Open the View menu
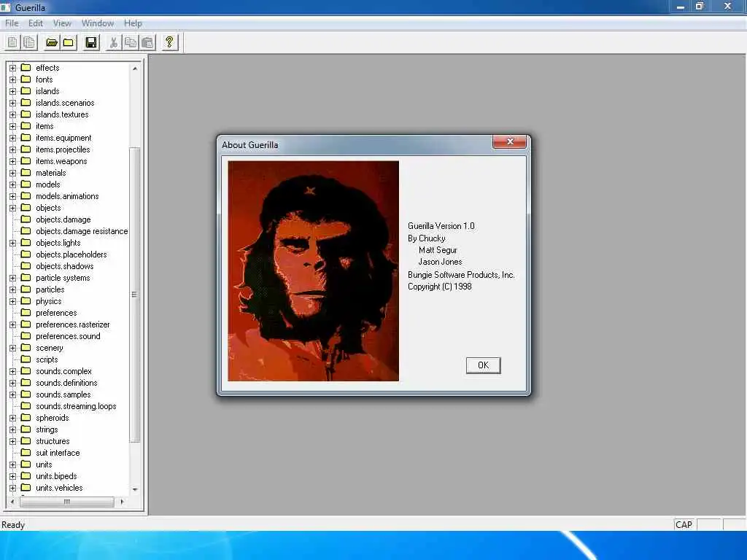This screenshot has width=747, height=560. pyautogui.click(x=62, y=23)
